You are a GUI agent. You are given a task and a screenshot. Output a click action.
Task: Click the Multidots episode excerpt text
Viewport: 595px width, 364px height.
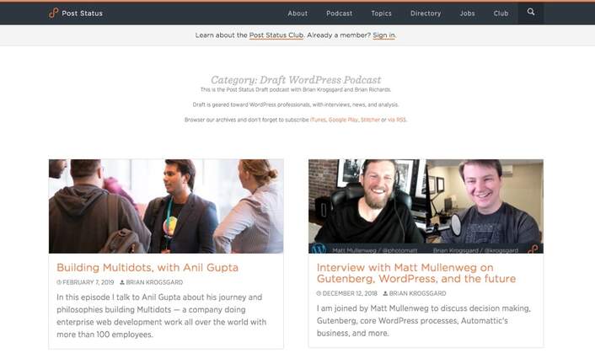pyautogui.click(x=161, y=316)
